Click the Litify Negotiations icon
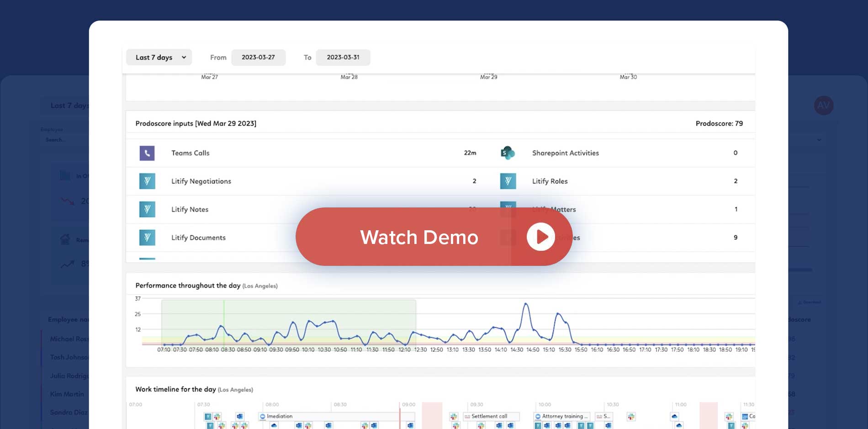 pyautogui.click(x=147, y=181)
